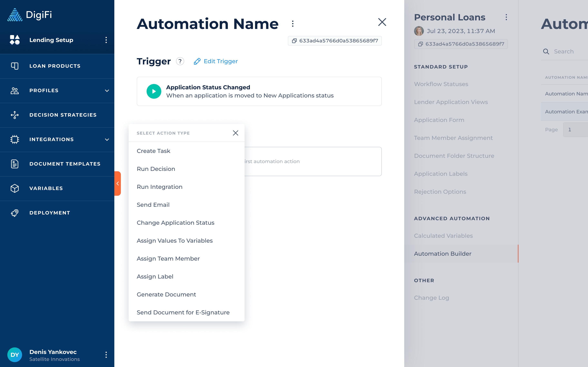
Task: Click the Document Templates page icon
Action: 14,164
